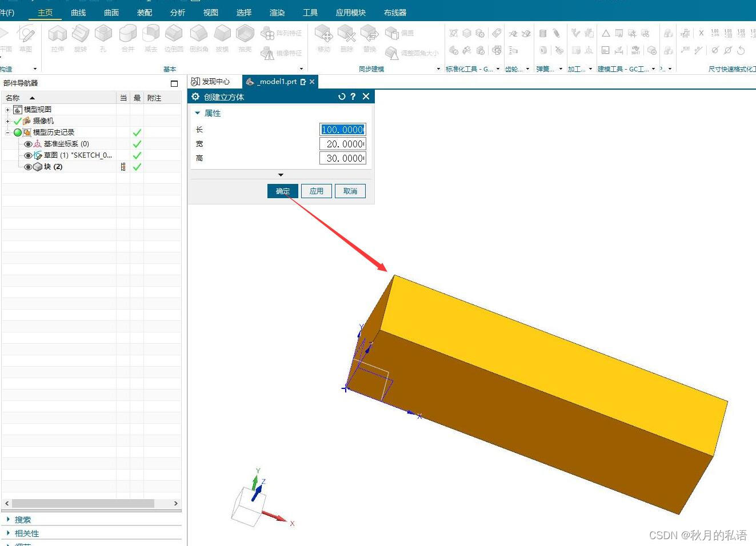This screenshot has height=546, width=756.
Task: Click the 应用 button
Action: [x=317, y=191]
